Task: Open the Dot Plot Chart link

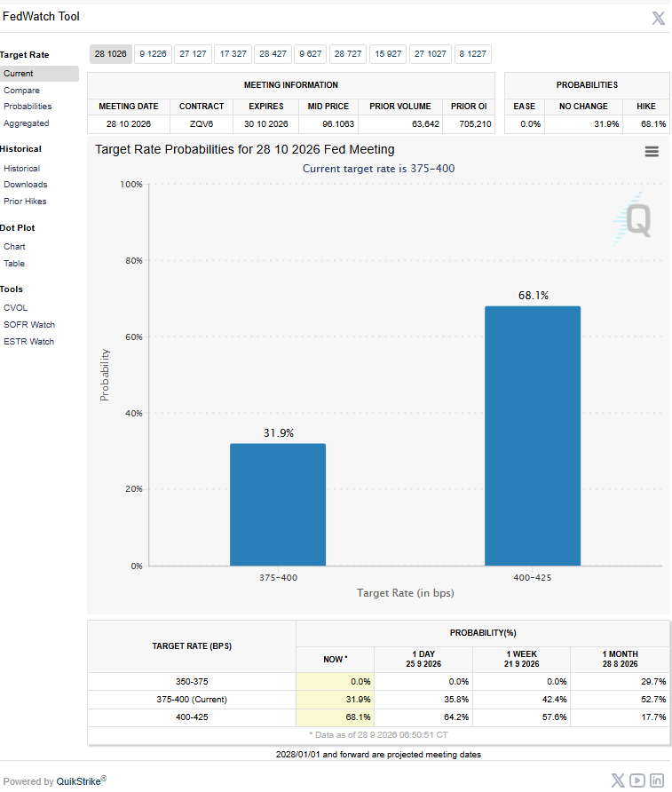Action: pos(14,247)
